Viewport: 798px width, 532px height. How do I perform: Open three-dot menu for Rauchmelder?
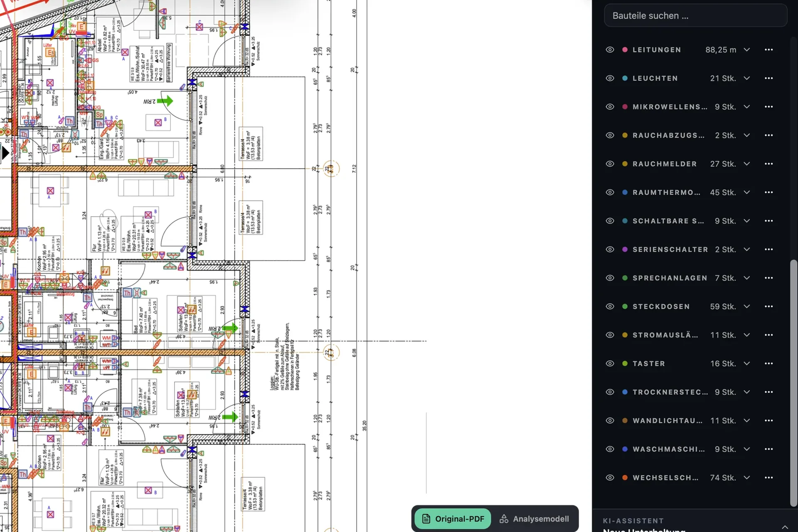768,164
